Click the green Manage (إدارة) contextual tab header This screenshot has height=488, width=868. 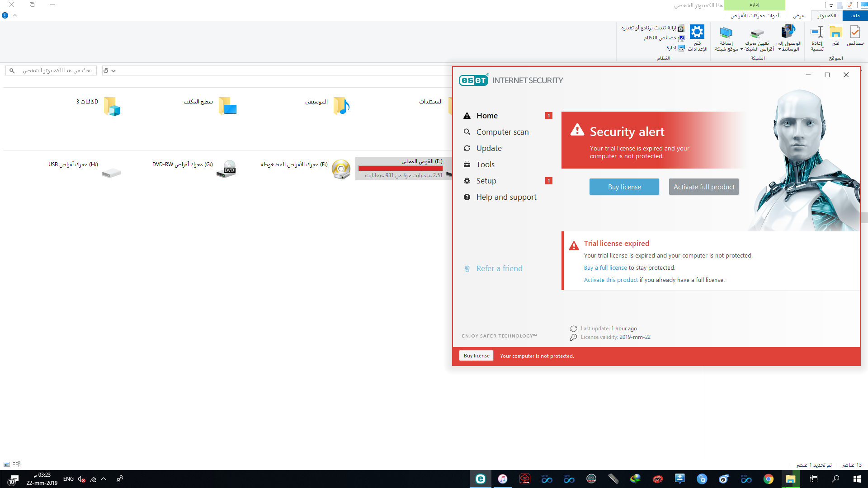[x=754, y=5]
